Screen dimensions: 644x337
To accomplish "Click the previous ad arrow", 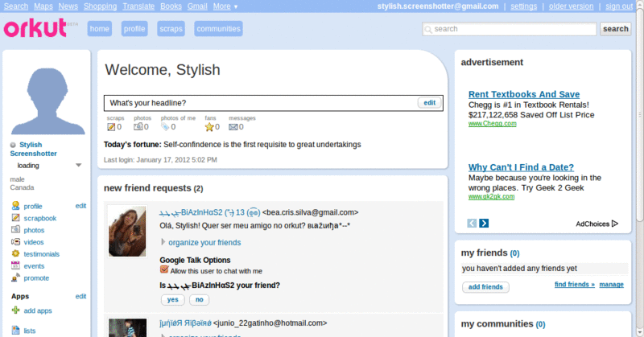I will tap(472, 223).
